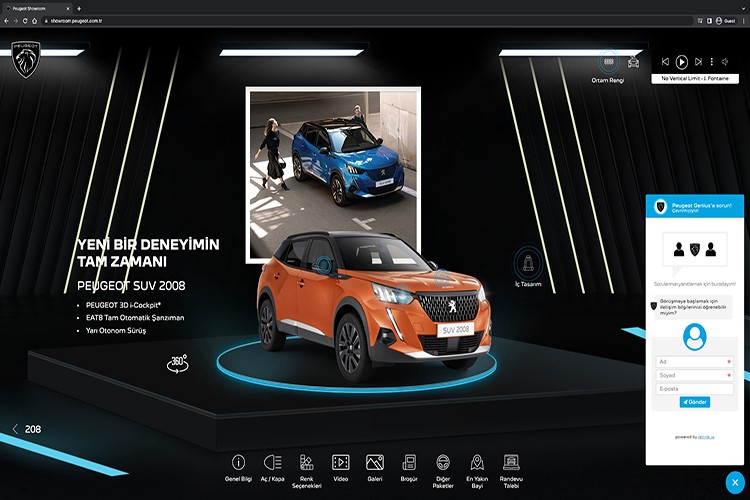This screenshot has width=750, height=500.
Task: Close the chat widget with X button
Action: click(735, 482)
